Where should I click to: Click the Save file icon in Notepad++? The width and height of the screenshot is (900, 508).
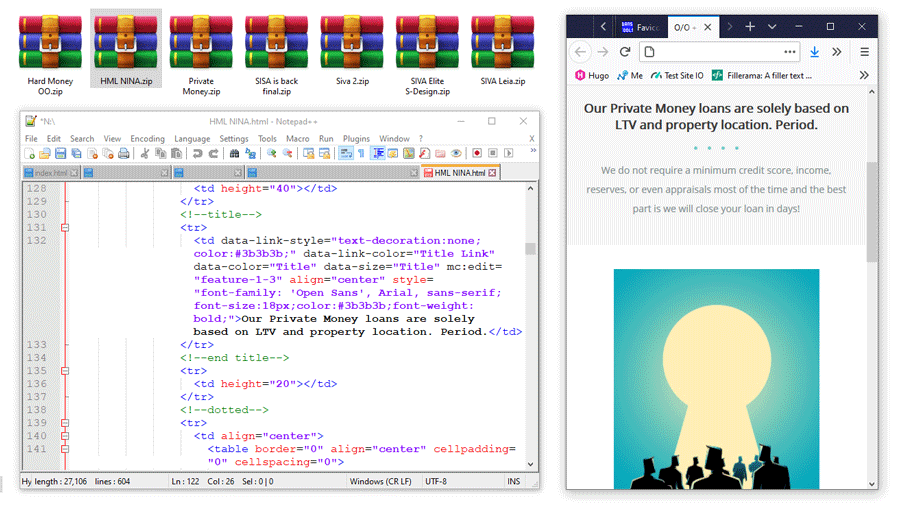(60, 154)
